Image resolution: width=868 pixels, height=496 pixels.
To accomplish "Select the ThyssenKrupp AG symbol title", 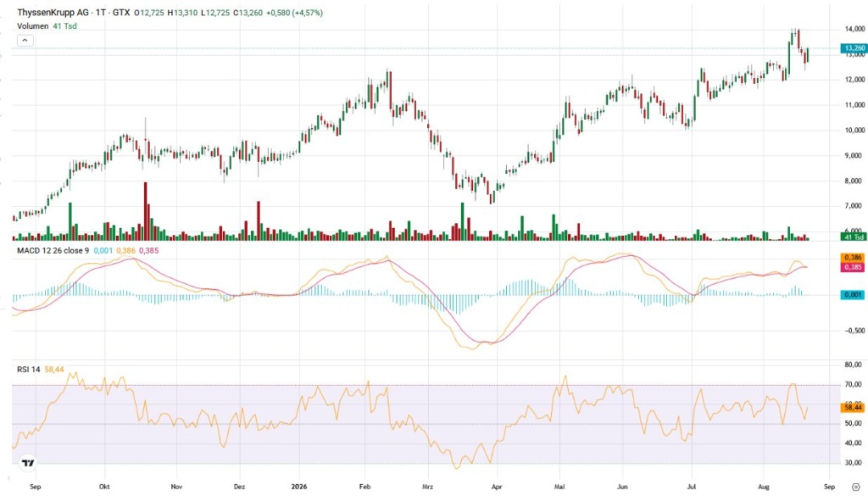I will [53, 13].
